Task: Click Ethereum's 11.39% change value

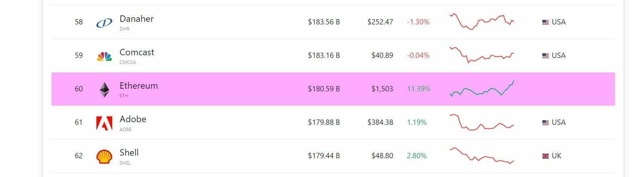Action: 418,89
